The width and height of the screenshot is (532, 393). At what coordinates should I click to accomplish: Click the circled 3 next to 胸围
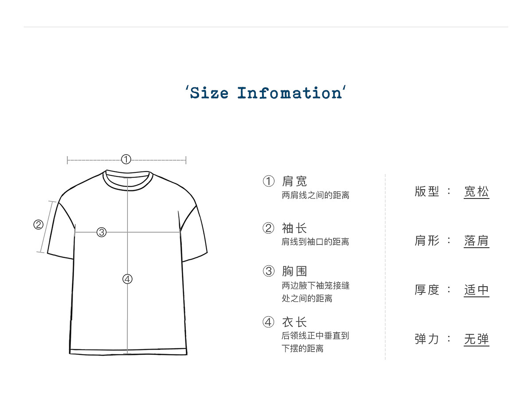269,271
